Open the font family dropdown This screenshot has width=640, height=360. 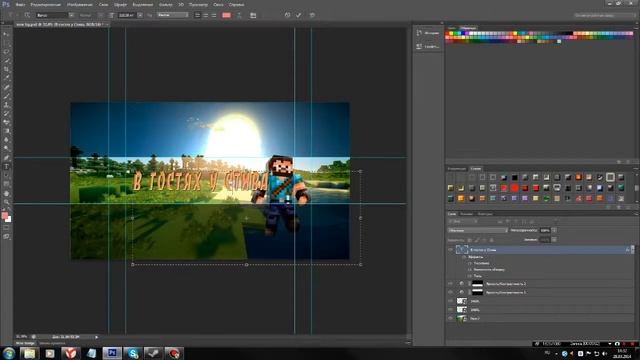click(x=71, y=15)
